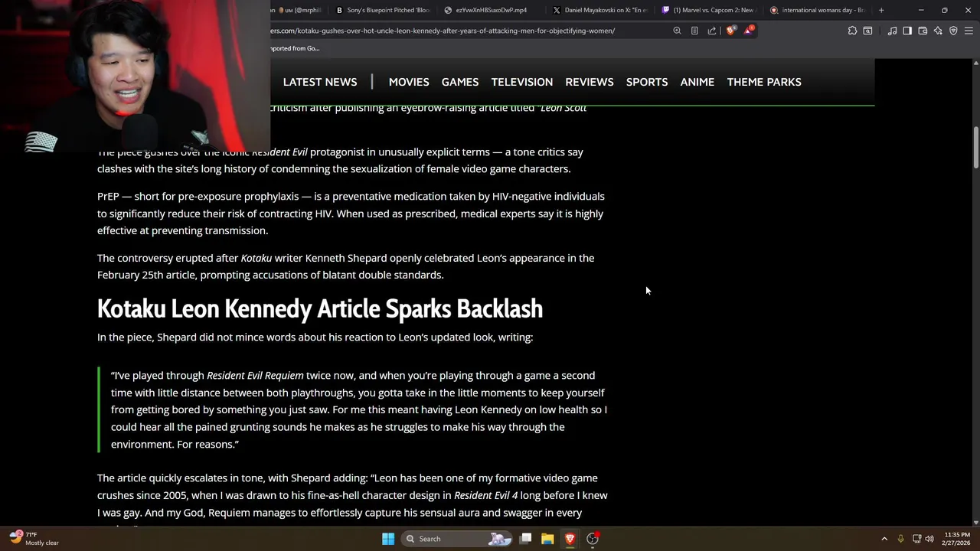Toggle the browser sidebar panel icon
980x551 pixels.
pyautogui.click(x=907, y=31)
